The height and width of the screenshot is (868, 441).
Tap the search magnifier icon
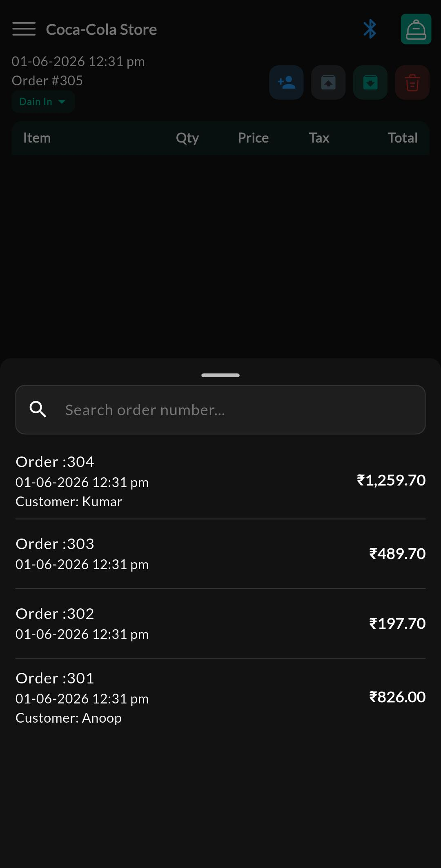tap(38, 409)
